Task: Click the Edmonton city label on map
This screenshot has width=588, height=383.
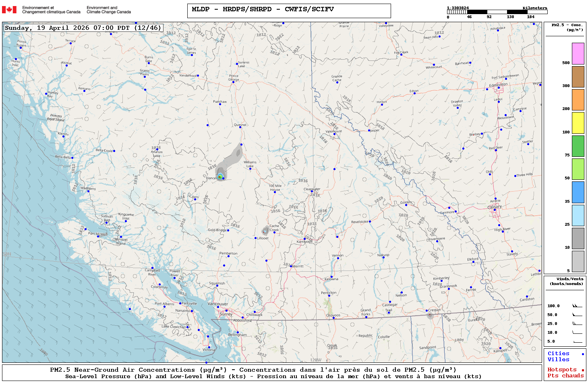Action: point(498,85)
